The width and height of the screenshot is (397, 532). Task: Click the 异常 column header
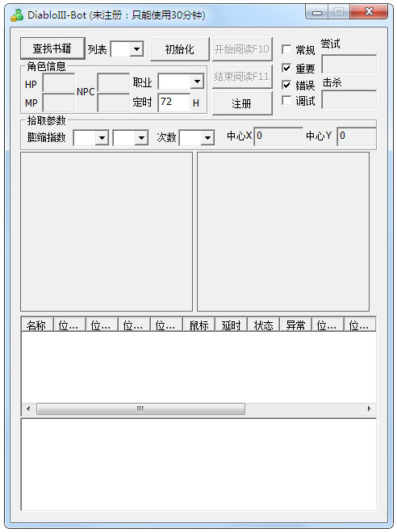click(295, 325)
